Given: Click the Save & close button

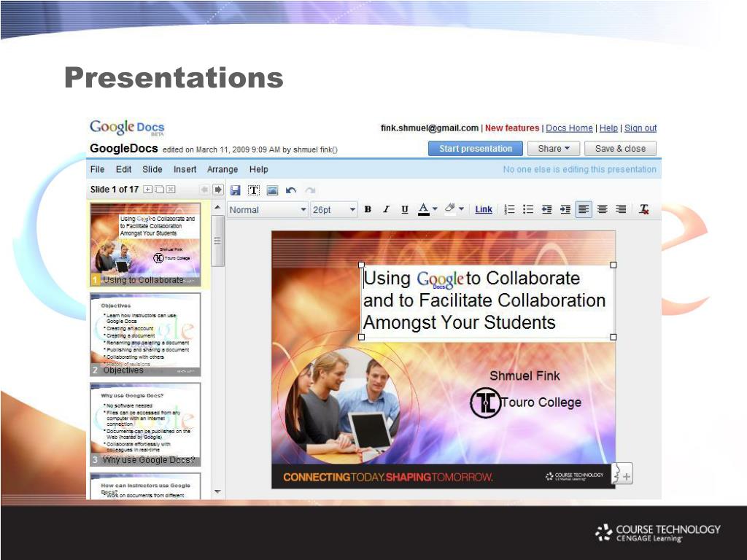Looking at the screenshot, I should point(620,149).
